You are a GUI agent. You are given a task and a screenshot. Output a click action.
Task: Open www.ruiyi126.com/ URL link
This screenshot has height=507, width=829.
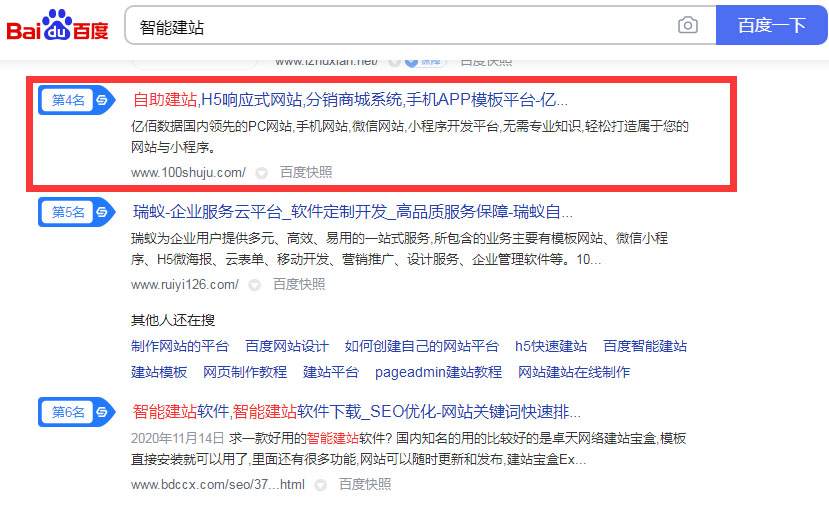(185, 284)
